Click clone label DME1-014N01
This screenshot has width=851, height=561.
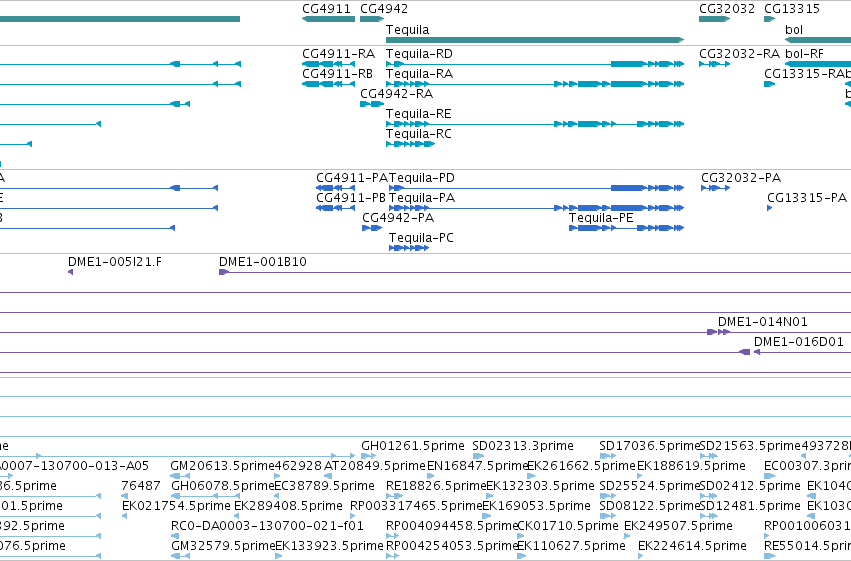tap(763, 322)
